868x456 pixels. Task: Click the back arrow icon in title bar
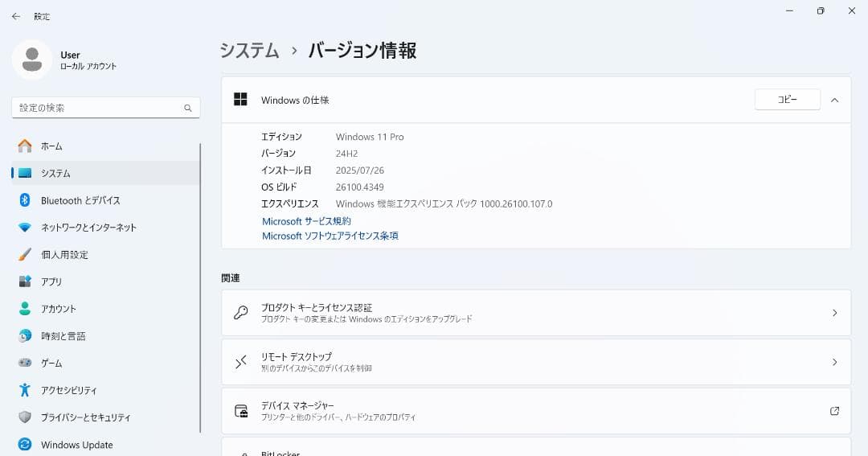click(16, 17)
